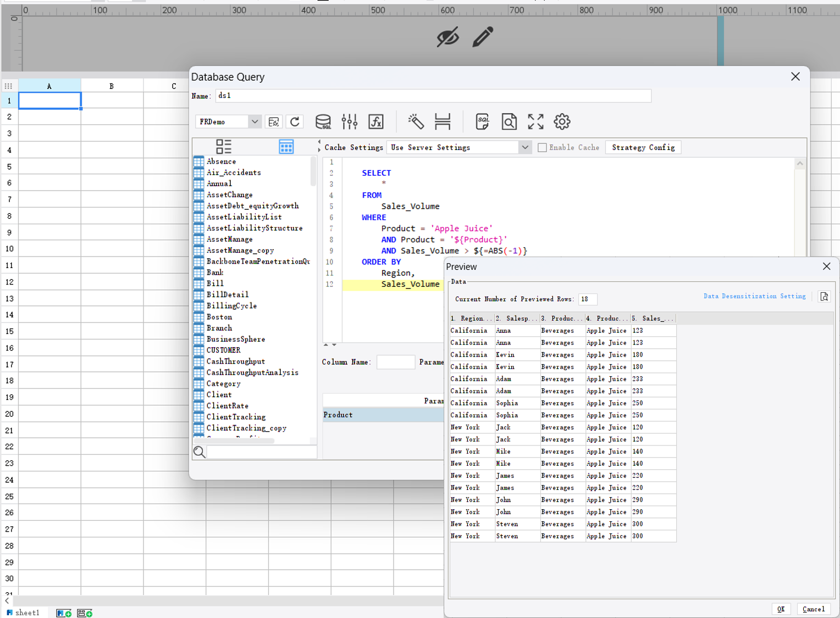Viewport: 840px width, 618px height.
Task: Click the fx formula icon
Action: click(376, 121)
